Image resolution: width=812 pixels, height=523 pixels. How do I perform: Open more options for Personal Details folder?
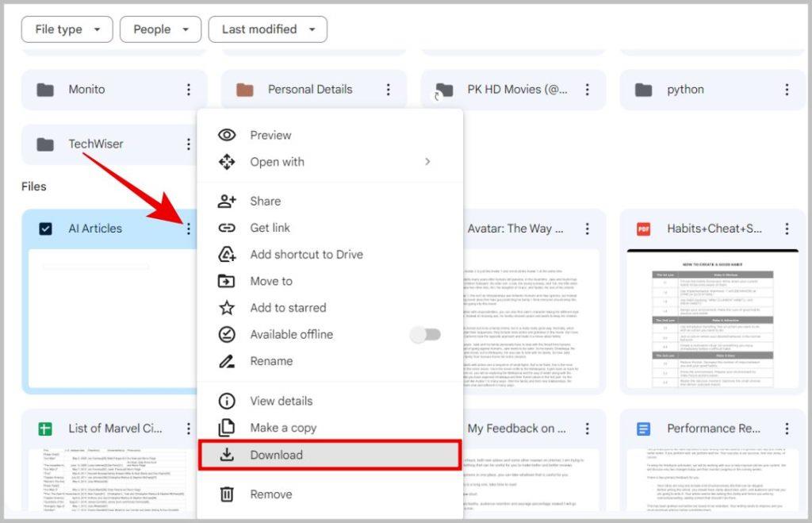pos(388,90)
